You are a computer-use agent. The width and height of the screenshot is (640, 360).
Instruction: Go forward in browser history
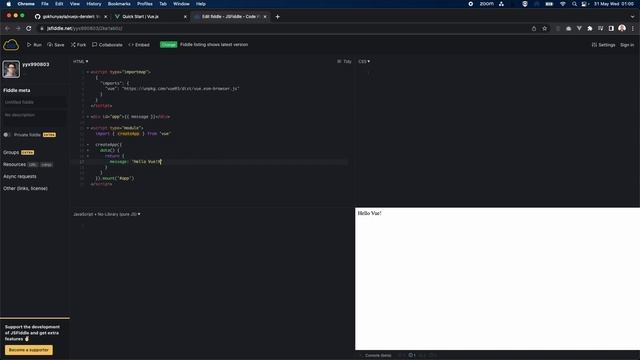coord(18,29)
